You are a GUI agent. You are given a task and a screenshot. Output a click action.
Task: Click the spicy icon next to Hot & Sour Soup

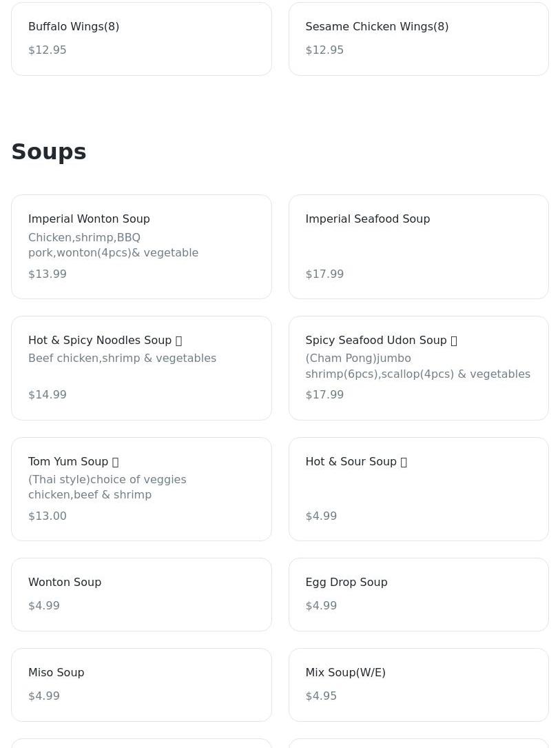[x=404, y=462]
